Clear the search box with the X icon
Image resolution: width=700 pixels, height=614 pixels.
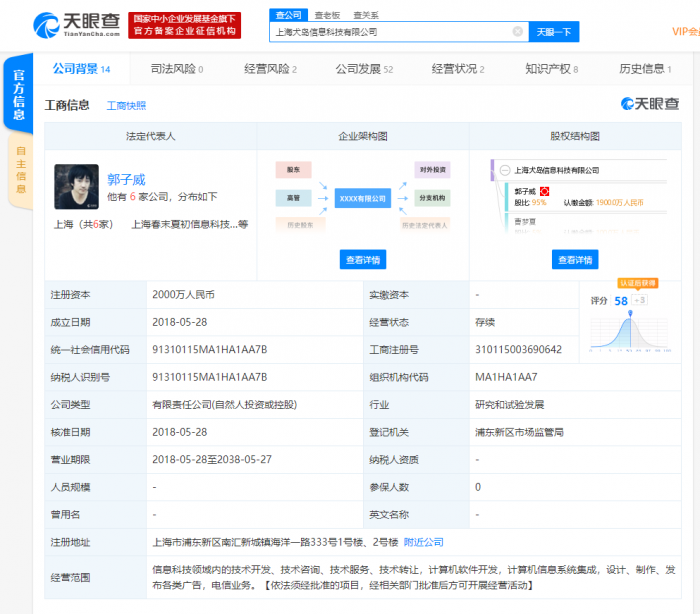click(x=517, y=32)
